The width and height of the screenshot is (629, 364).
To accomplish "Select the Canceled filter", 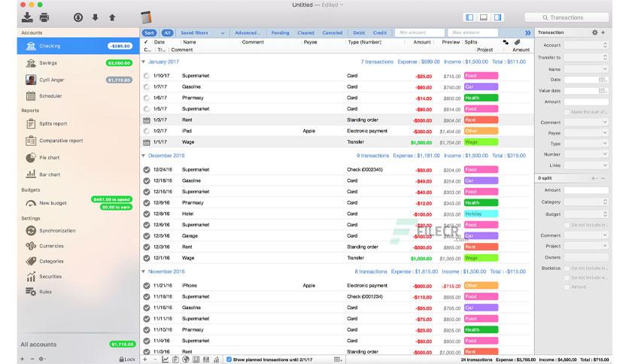I will point(333,33).
